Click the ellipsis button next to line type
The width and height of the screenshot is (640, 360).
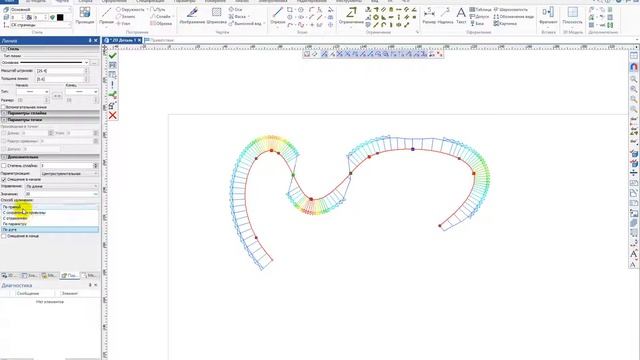coord(94,62)
